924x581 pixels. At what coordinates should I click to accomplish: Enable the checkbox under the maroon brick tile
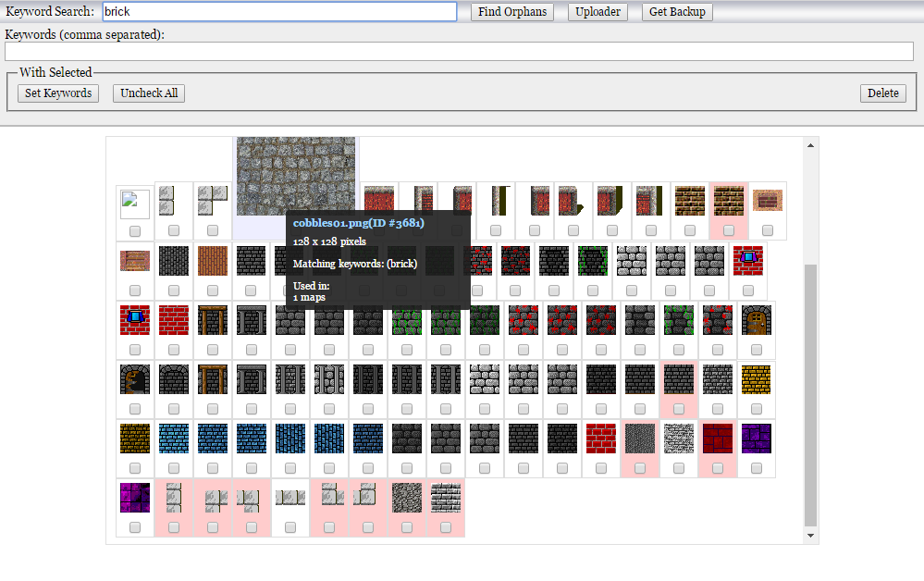point(718,468)
